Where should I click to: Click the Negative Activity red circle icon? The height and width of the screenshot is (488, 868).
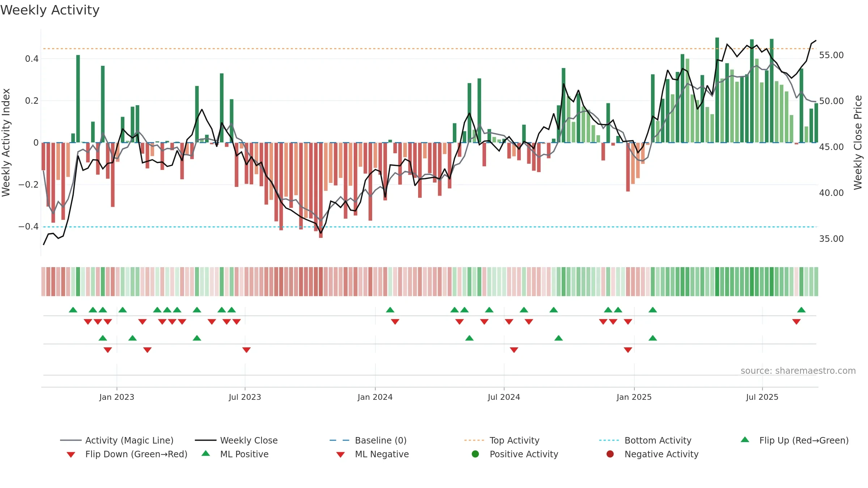coord(610,454)
